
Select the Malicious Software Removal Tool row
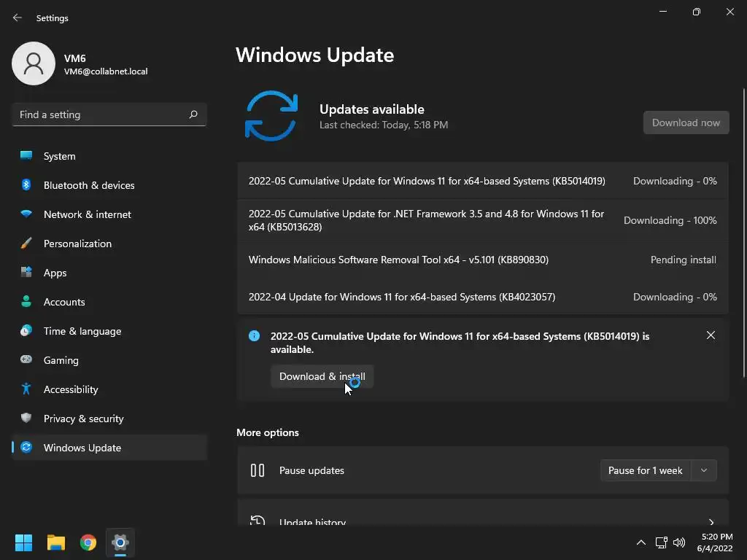[483, 260]
